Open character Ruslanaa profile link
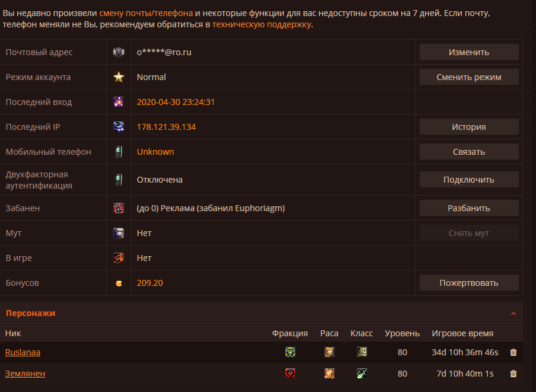536x392 pixels. [x=23, y=352]
